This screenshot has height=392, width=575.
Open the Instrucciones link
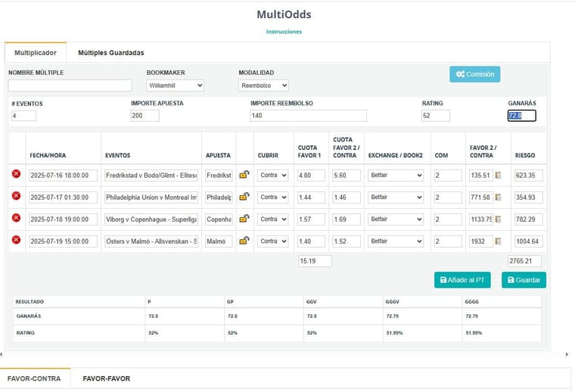point(284,32)
